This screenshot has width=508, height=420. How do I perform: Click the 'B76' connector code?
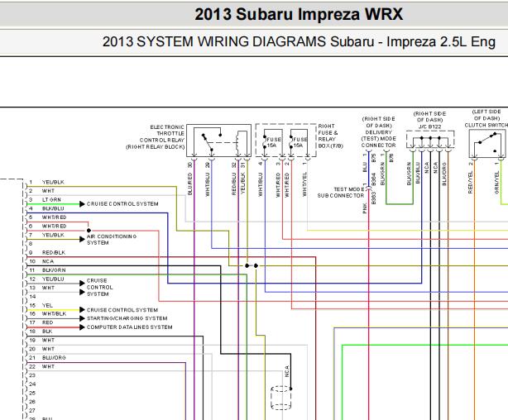click(391, 159)
